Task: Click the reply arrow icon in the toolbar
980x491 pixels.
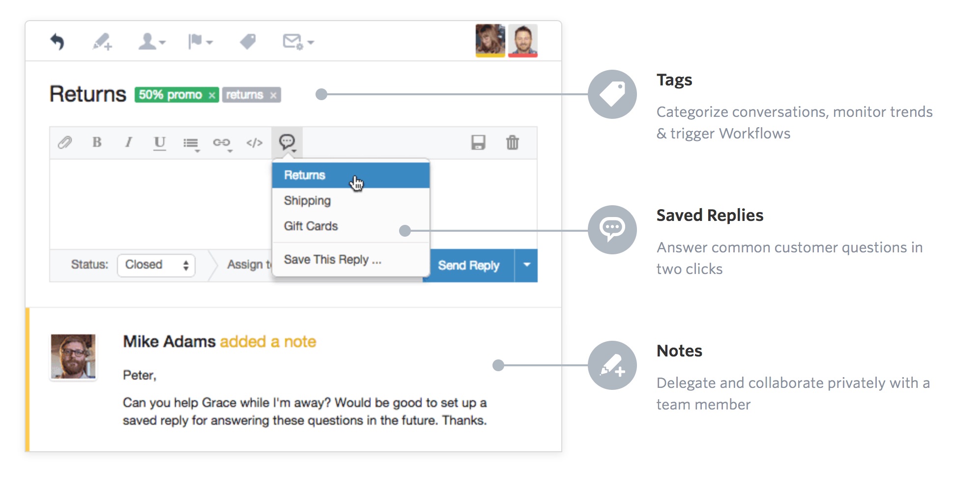Action: click(x=58, y=42)
